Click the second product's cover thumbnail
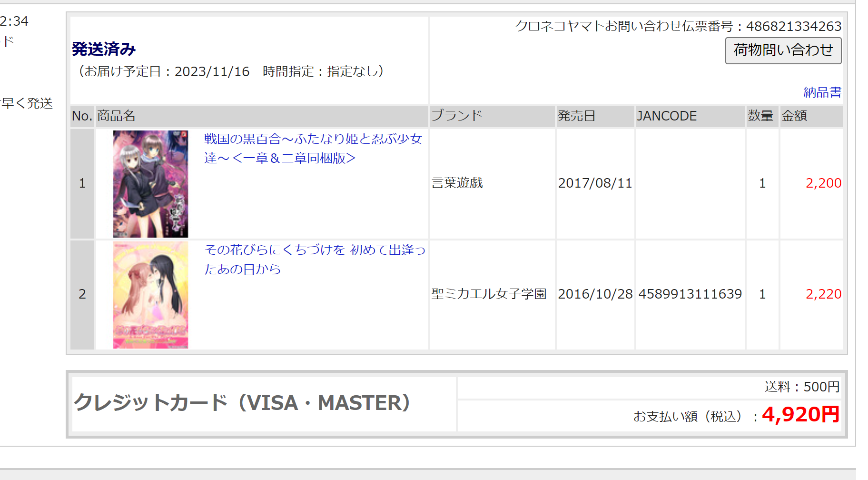 150,295
